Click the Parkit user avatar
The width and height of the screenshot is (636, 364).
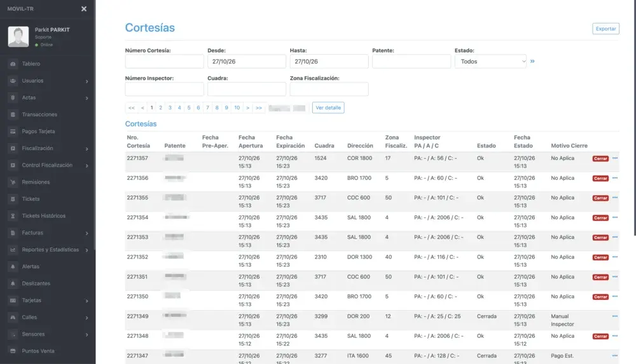coord(18,36)
